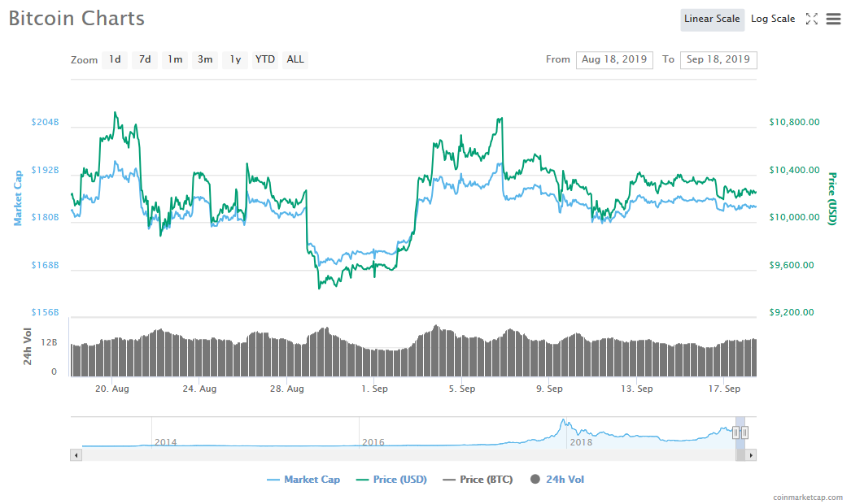The width and height of the screenshot is (851, 504).
Task: Toggle fullscreen chart view icon
Action: click(x=811, y=19)
